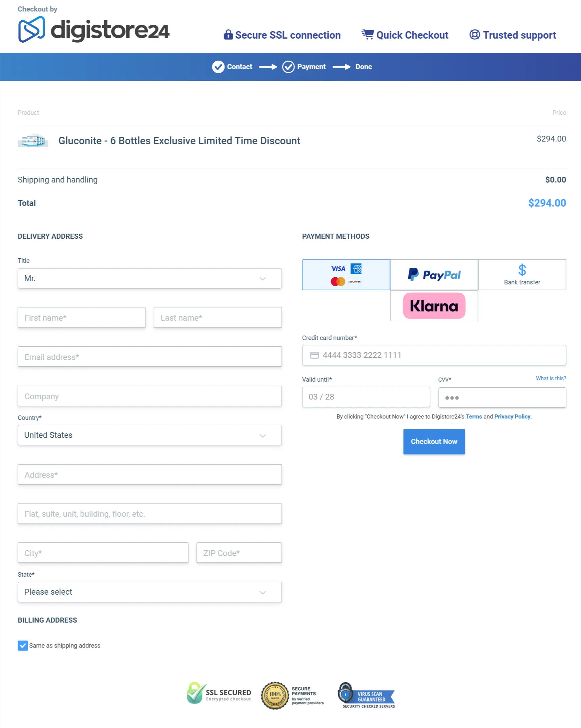Image resolution: width=581 pixels, height=728 pixels.
Task: Click the $0.00 shipping amount
Action: coord(555,180)
